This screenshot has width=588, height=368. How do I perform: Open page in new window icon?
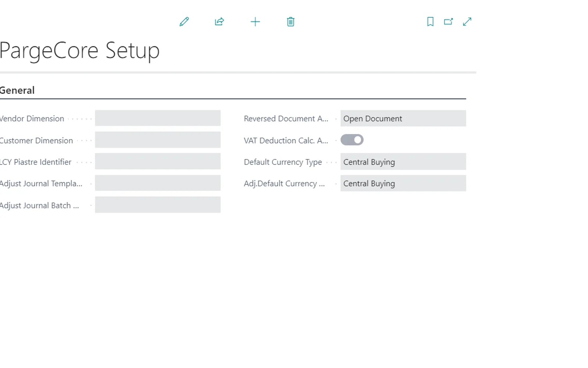pos(448,22)
